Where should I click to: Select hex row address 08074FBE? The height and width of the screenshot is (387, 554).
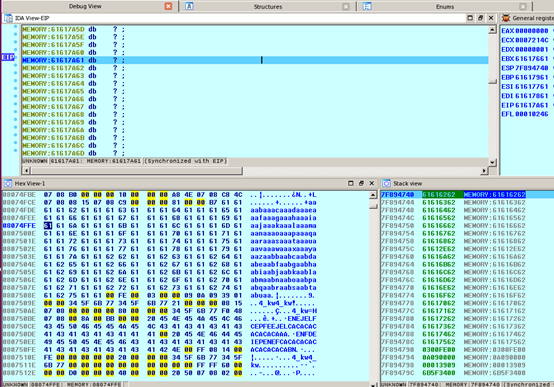[19, 195]
